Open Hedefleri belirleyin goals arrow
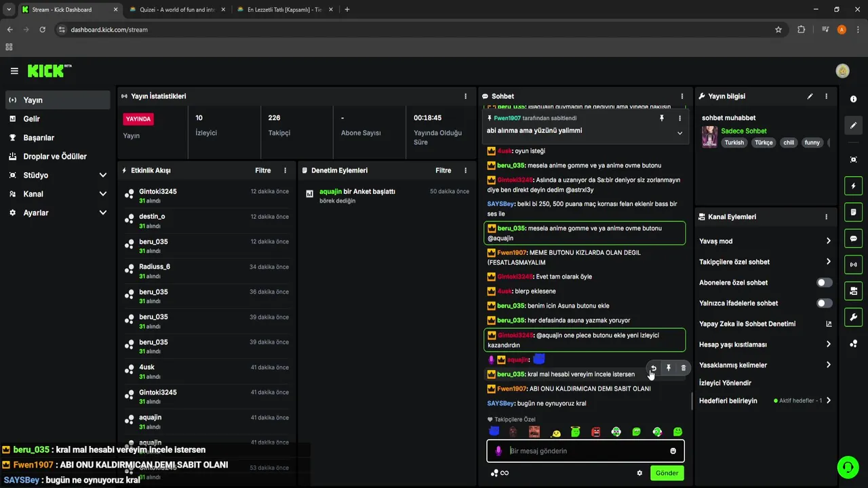868x488 pixels. 828,401
